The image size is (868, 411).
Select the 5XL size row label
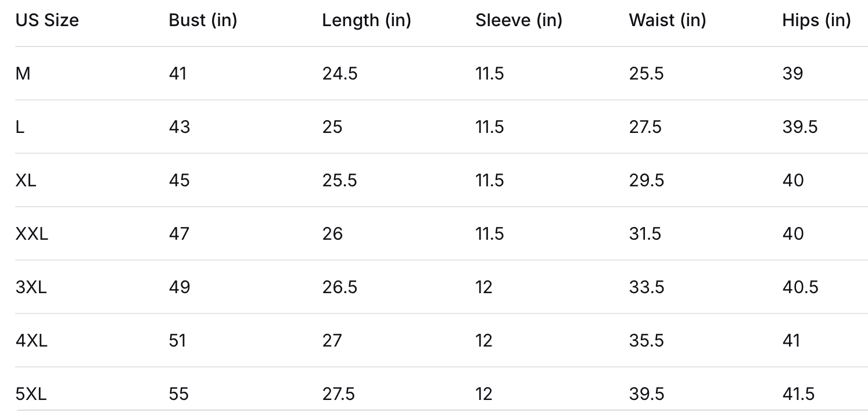pos(31,394)
